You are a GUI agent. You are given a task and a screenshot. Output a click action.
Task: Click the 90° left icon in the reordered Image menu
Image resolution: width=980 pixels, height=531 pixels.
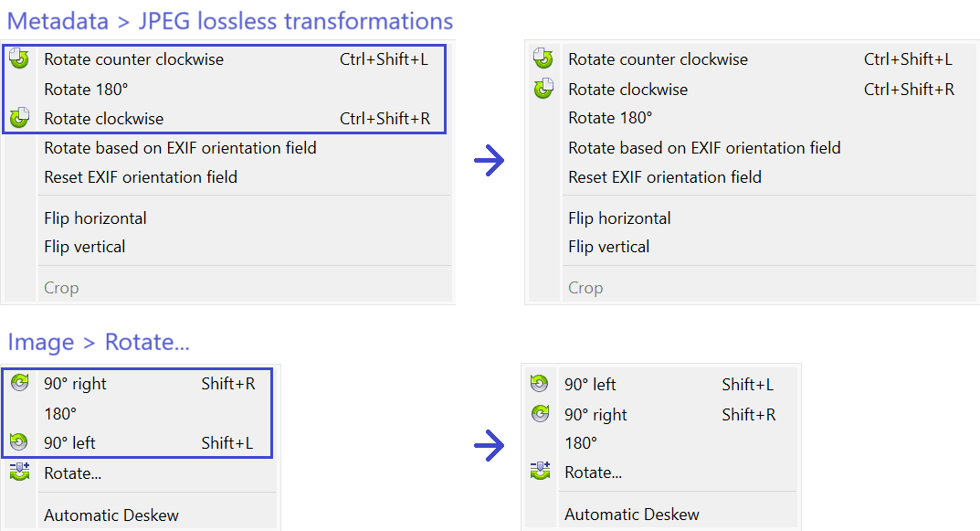(540, 385)
